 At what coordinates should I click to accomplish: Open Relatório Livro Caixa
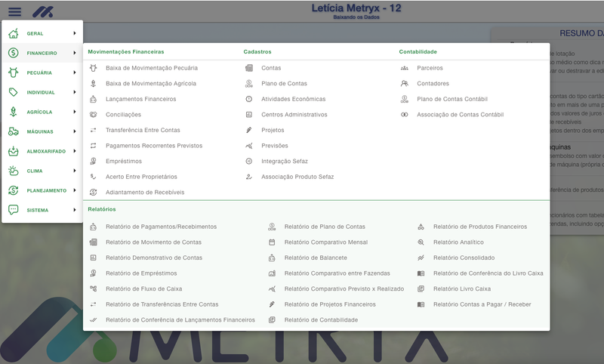(x=462, y=288)
